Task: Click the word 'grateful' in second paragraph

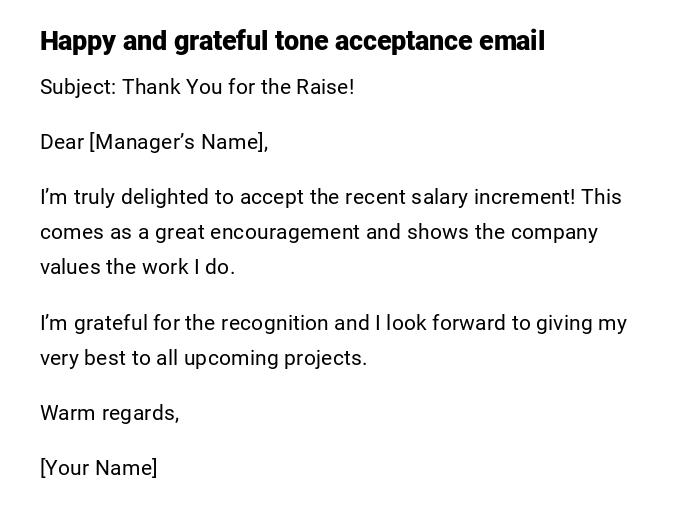Action: coord(110,323)
